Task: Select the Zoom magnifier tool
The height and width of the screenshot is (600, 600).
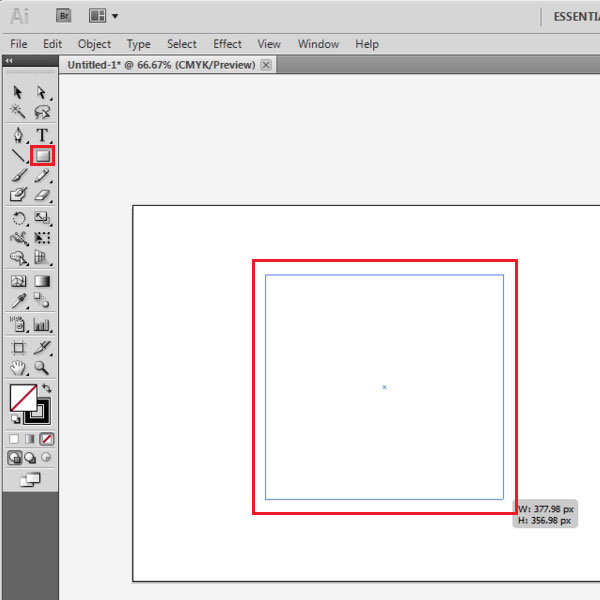Action: (41, 368)
